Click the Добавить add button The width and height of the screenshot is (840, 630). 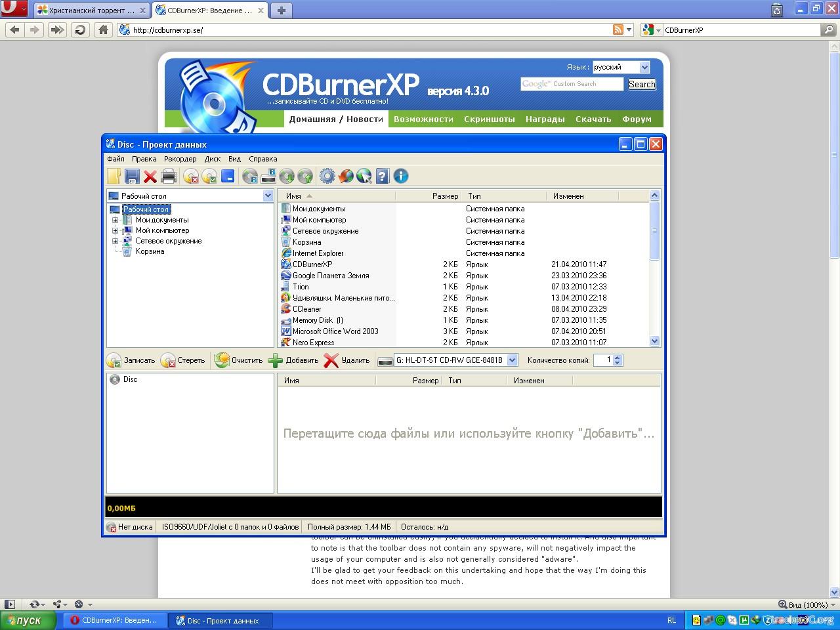pyautogui.click(x=293, y=360)
